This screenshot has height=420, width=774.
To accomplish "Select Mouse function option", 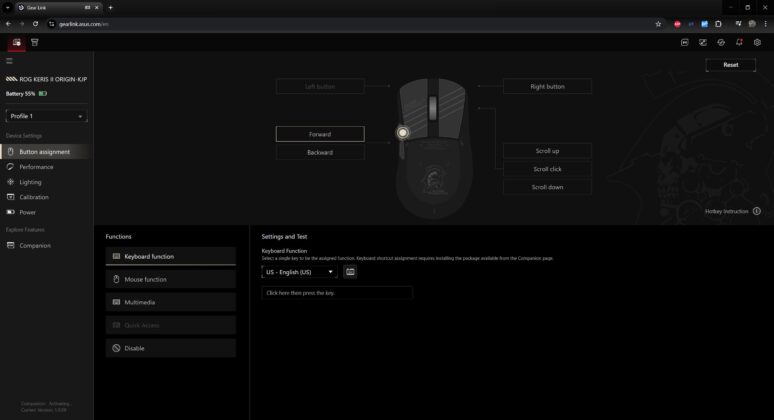I will (170, 279).
